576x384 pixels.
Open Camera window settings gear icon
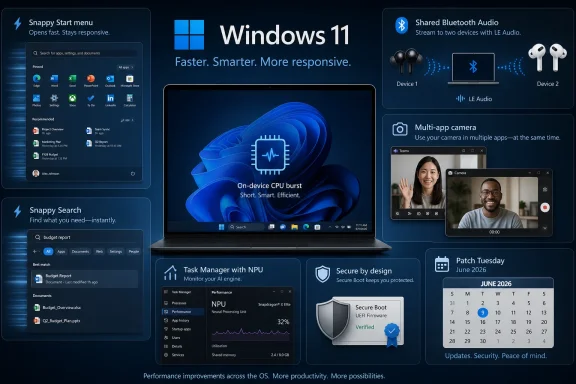(x=545, y=189)
